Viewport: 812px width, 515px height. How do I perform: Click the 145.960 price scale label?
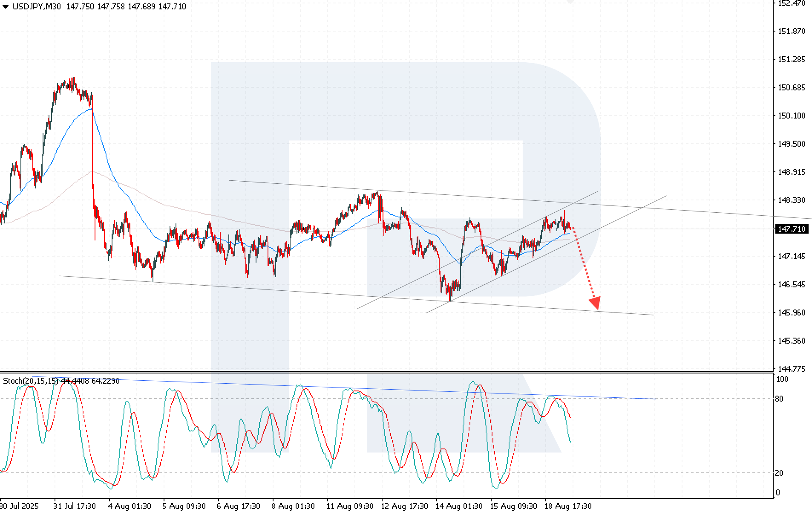point(792,313)
